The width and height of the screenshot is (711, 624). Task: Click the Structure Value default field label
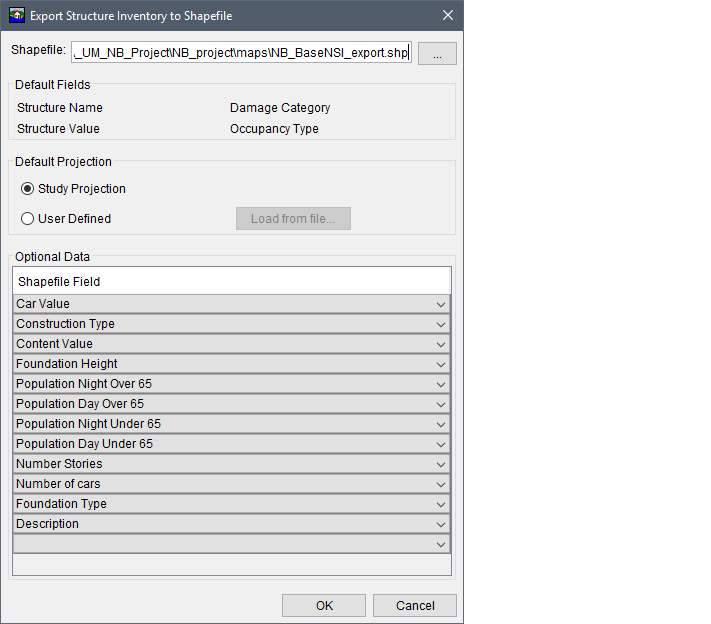(58, 129)
